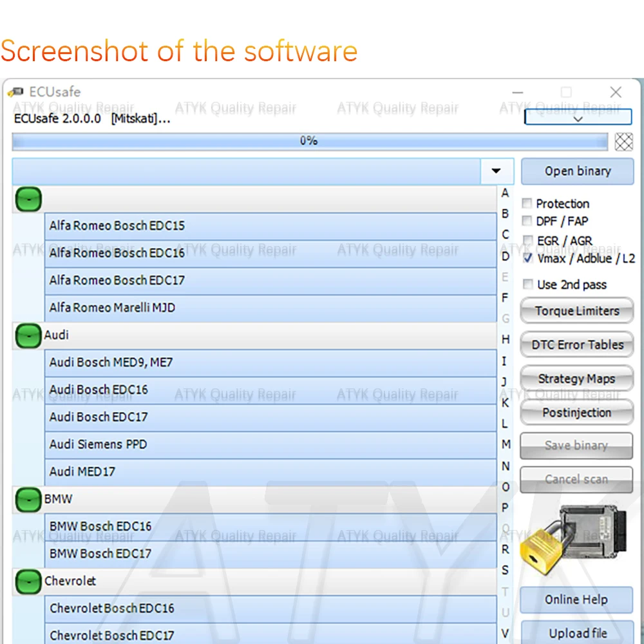
Task: Jump to letter O in index
Action: [x=506, y=487]
